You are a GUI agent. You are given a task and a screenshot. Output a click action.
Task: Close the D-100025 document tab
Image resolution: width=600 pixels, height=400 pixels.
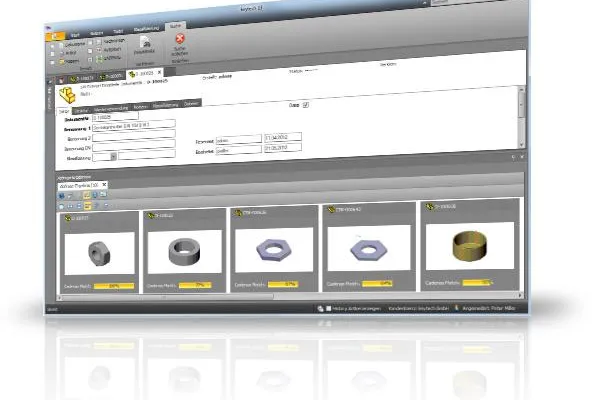click(x=160, y=72)
